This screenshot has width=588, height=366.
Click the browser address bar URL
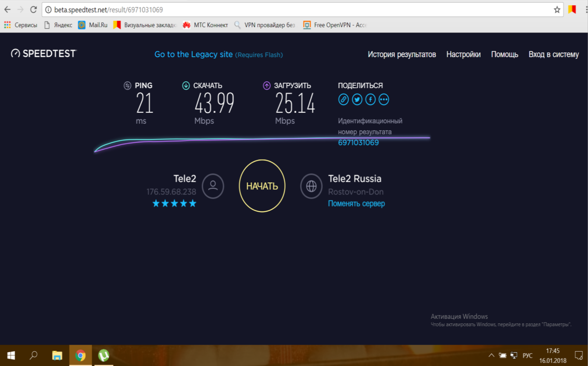108,10
